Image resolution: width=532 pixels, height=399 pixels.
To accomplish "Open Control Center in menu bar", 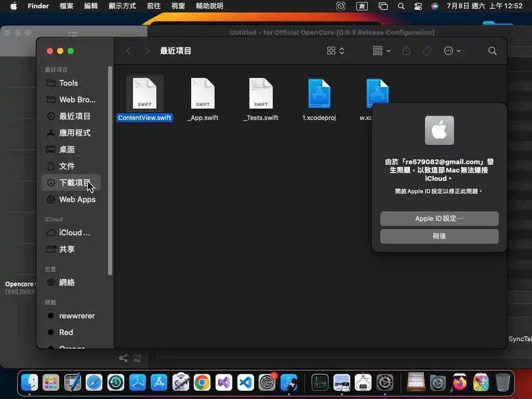I will (418, 6).
